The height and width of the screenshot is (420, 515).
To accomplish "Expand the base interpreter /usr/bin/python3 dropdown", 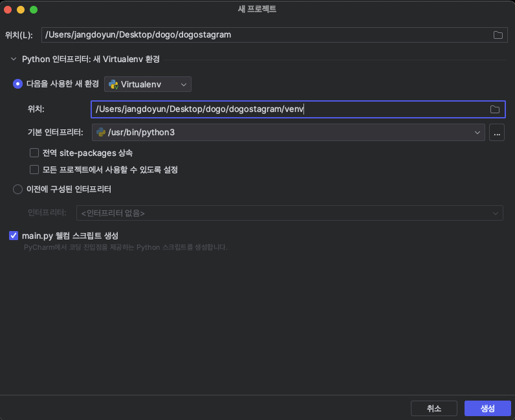I will 289,133.
